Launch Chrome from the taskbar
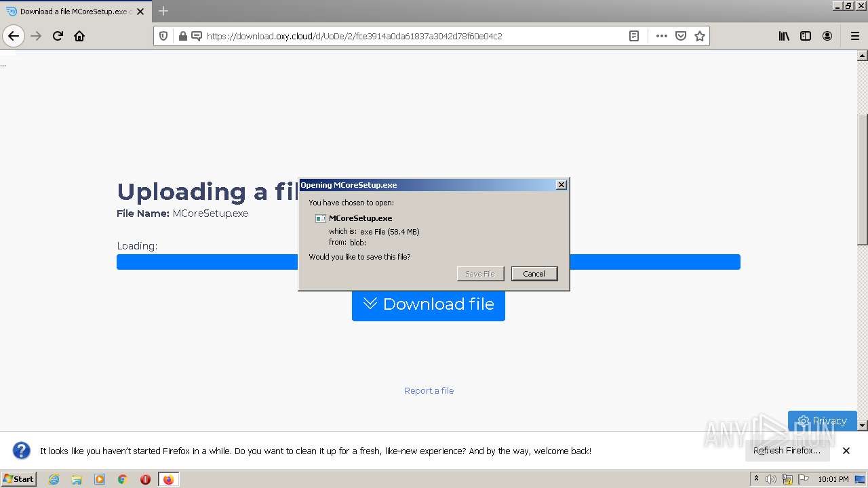 (x=123, y=479)
